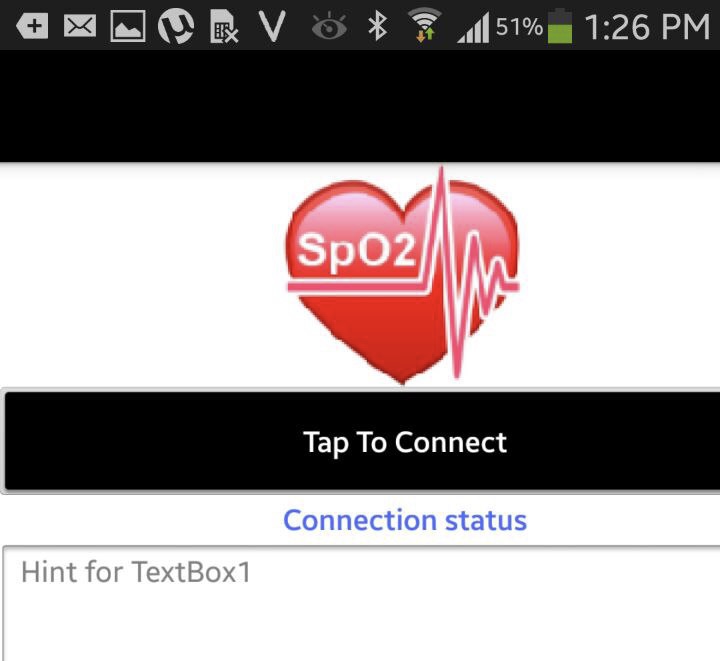Tap the SpO2 heart logo

[x=403, y=275]
